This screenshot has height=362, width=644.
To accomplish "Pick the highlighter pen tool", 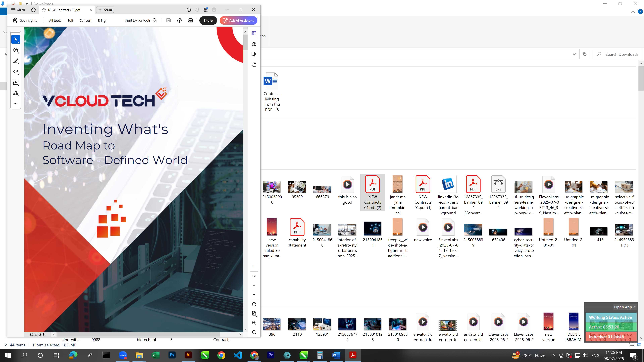I will 16,61.
